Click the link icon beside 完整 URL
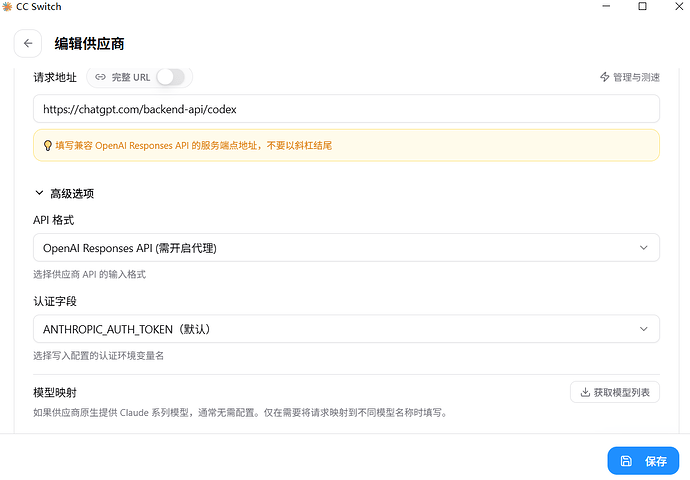Screen dimensions: 690x480 click(x=100, y=77)
